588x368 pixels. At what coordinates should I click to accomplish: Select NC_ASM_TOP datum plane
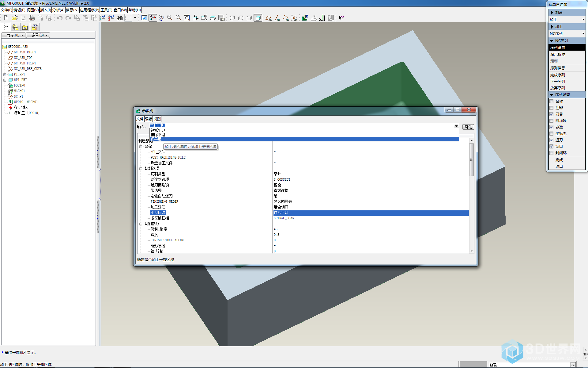[23, 58]
